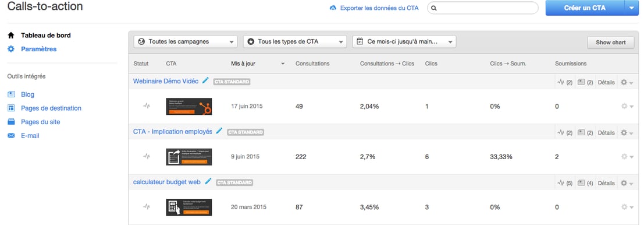Click calculateur budget web thumbnail
This screenshot has width=644, height=225.
pyautogui.click(x=189, y=208)
